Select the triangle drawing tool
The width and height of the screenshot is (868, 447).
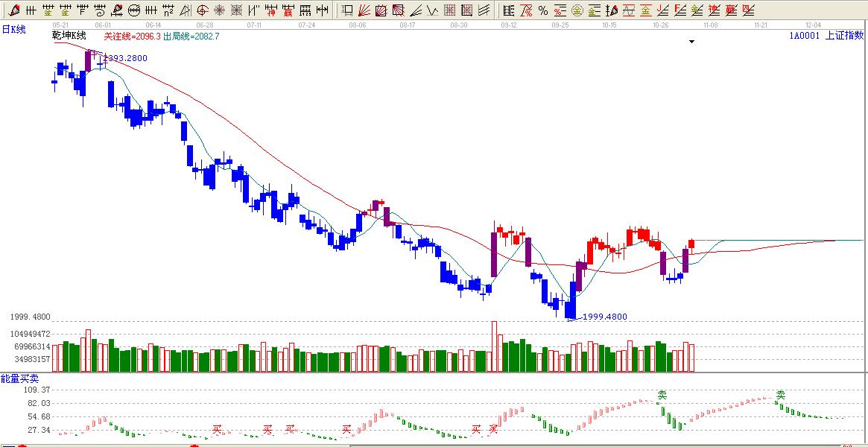[185, 10]
